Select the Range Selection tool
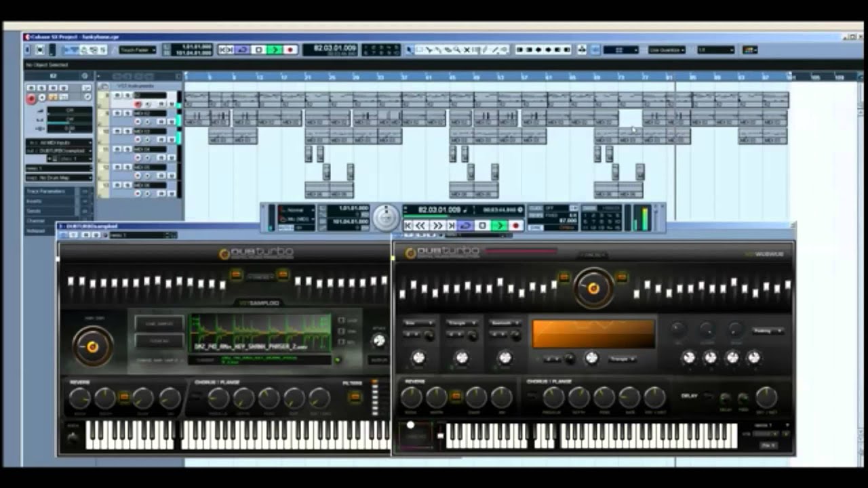The height and width of the screenshot is (488, 868). [420, 49]
